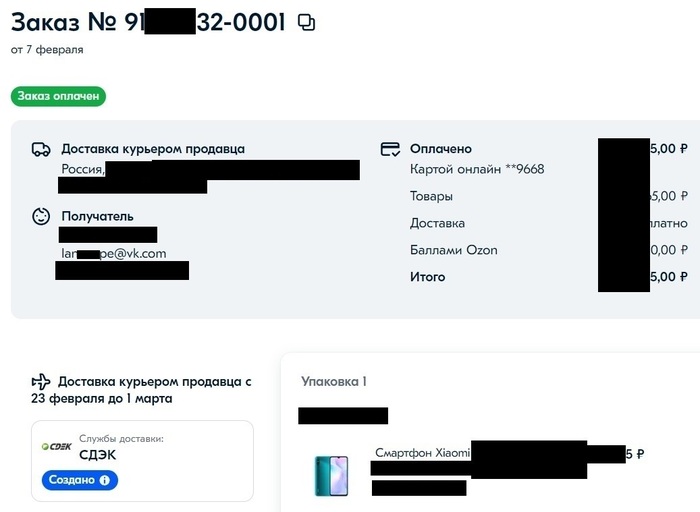Click the green Заказ оплачен status badge
This screenshot has width=700, height=512.
(x=58, y=96)
